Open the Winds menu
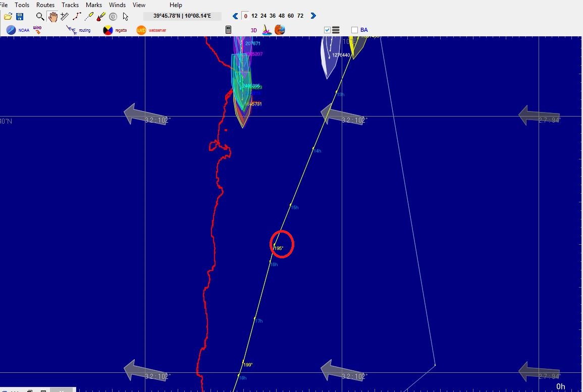 point(118,5)
